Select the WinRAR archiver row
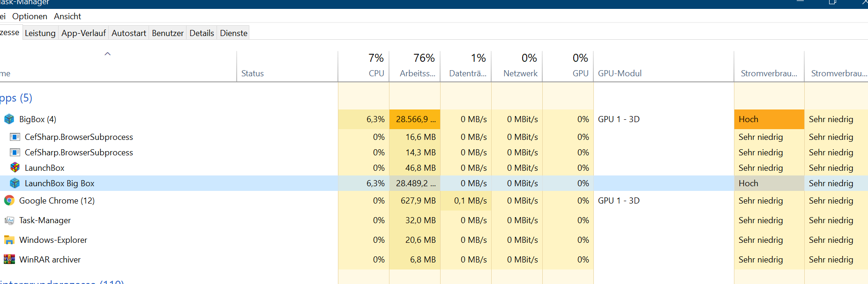Viewport: 868px width, 284px height. [x=434, y=260]
